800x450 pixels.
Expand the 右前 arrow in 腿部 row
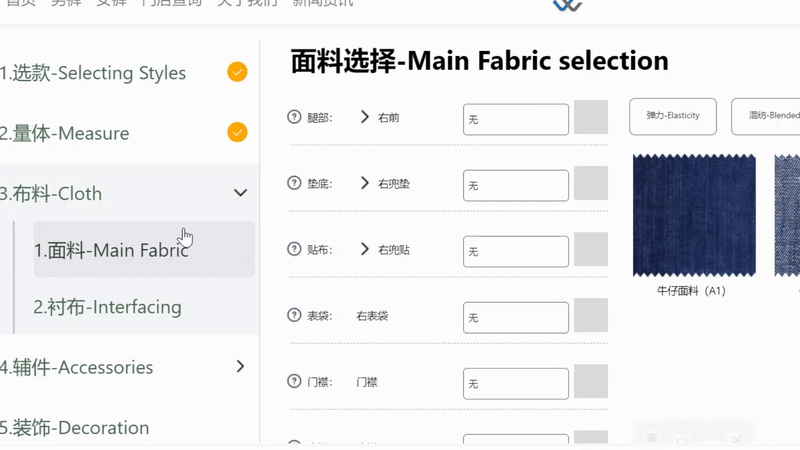365,117
